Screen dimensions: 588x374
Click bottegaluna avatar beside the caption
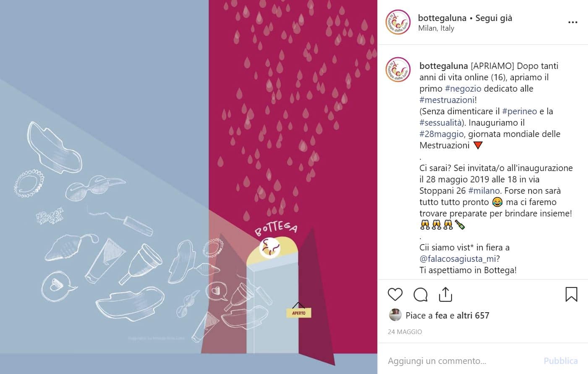[398, 69]
